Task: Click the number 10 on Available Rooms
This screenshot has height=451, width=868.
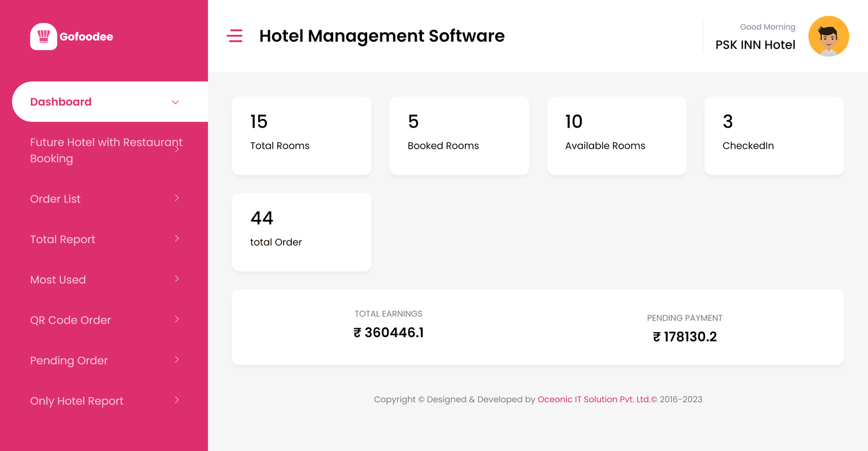Action: [574, 122]
